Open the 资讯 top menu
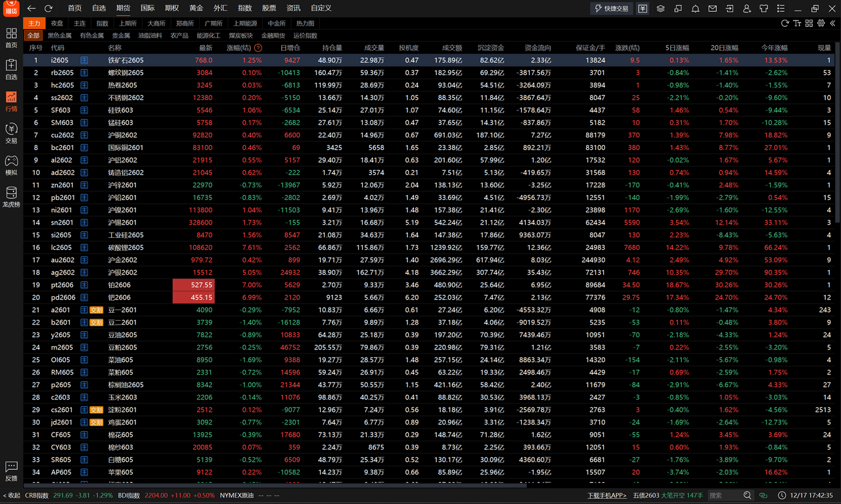 click(293, 9)
